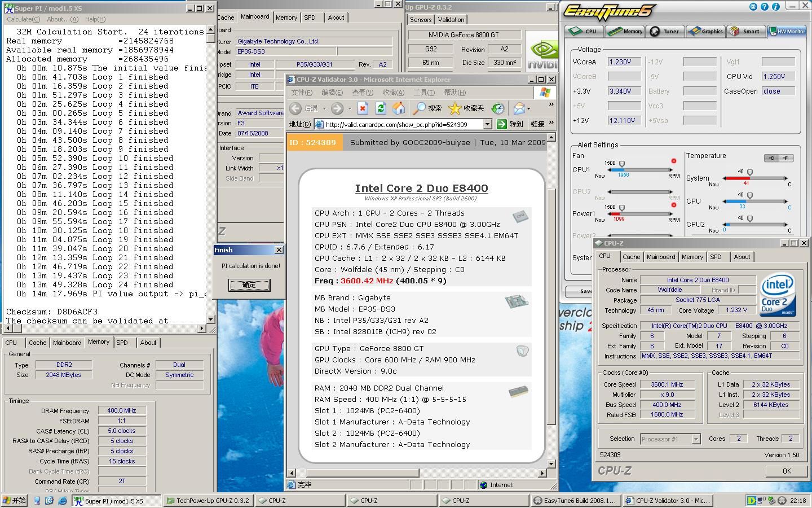Switch to EasyTune6 Tuner tab
Screen dimensions: 812x508
pos(664,32)
